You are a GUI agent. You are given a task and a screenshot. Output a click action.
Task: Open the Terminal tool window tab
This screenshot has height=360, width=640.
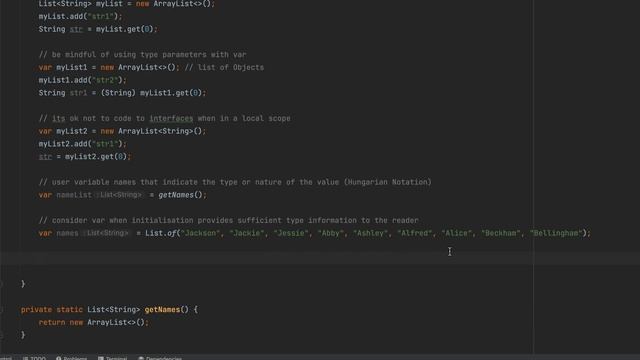[112, 358]
